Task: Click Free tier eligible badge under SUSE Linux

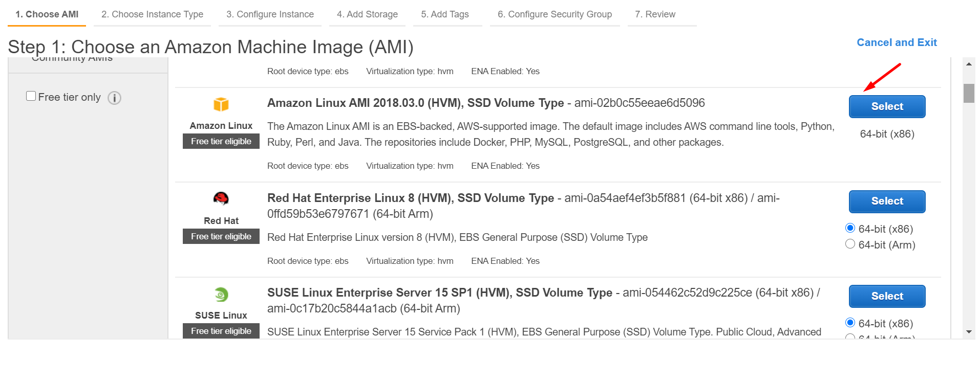Action: [x=221, y=331]
